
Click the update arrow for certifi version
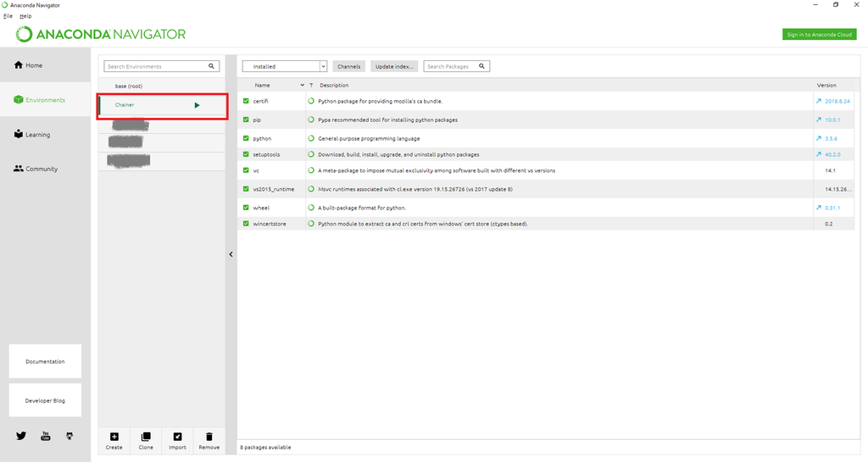[818, 101]
